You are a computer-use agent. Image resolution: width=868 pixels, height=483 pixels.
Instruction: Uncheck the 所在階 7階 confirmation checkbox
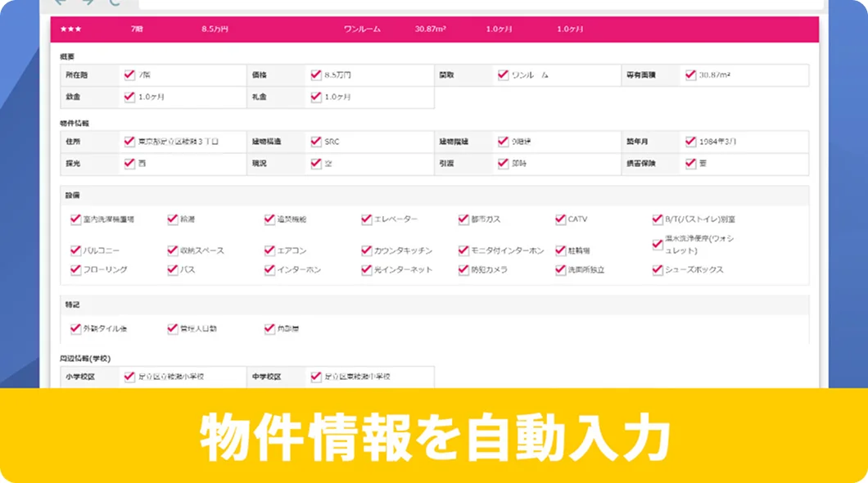[x=129, y=74]
